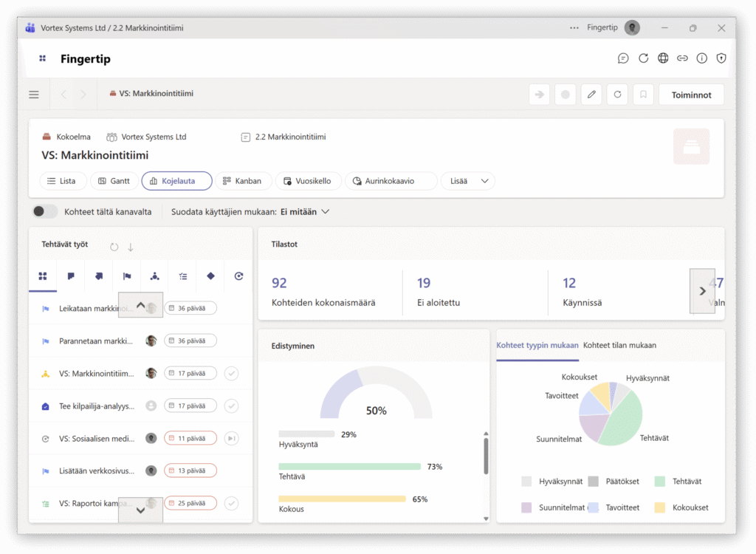Click the copy link chain icon
Screen dimensions: 756x554
point(682,58)
